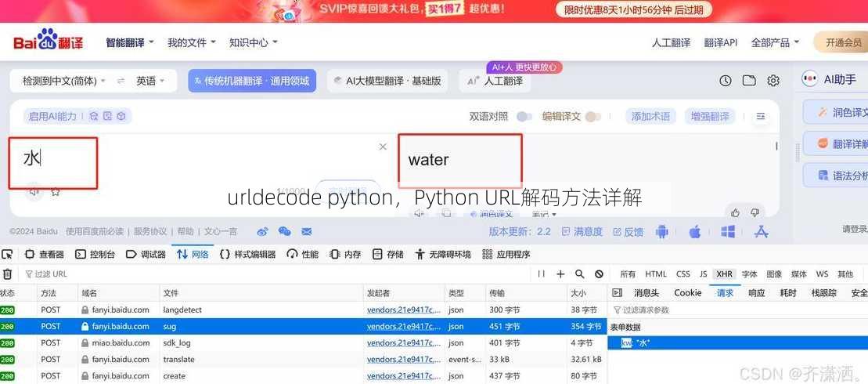The width and height of the screenshot is (868, 384).
Task: Open Mac App Store icon
Action: pyautogui.click(x=762, y=232)
